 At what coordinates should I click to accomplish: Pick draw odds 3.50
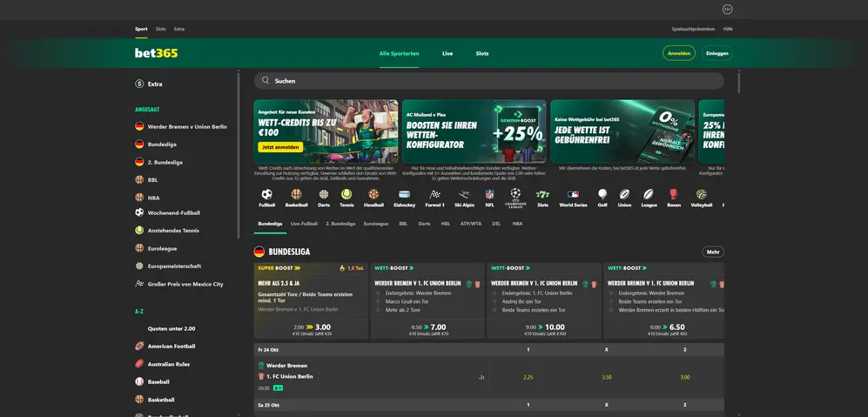pos(607,377)
